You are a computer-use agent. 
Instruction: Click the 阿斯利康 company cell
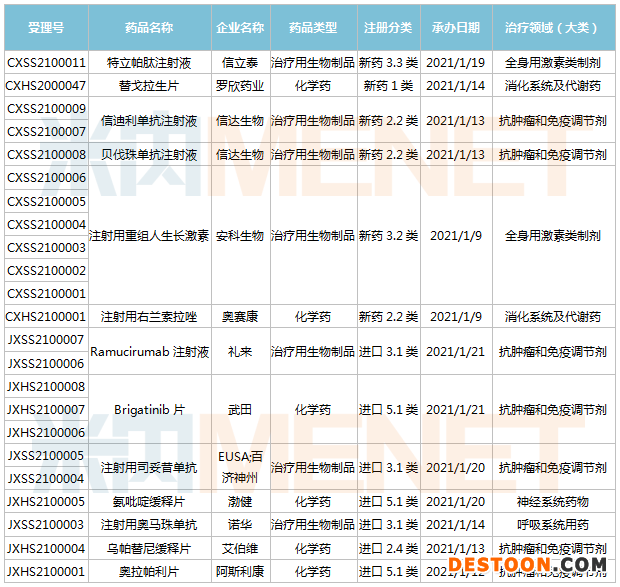240,571
